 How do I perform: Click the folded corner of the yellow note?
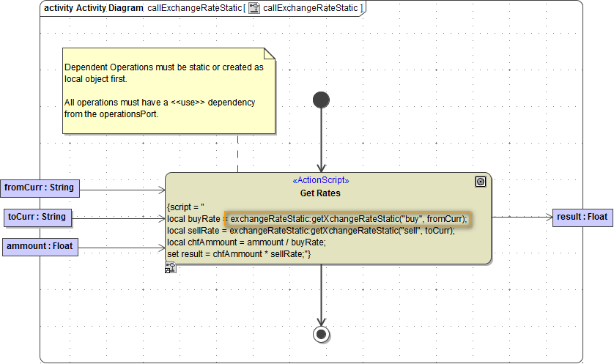click(269, 54)
